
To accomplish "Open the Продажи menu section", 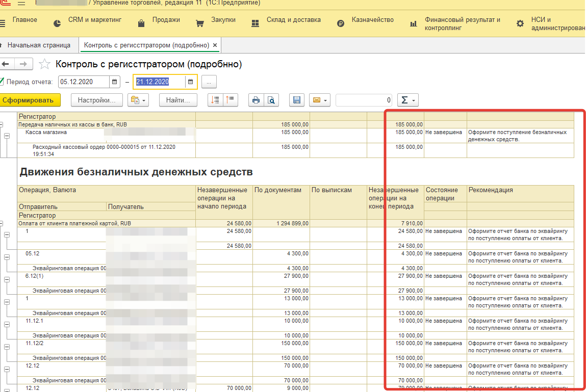I will (166, 20).
